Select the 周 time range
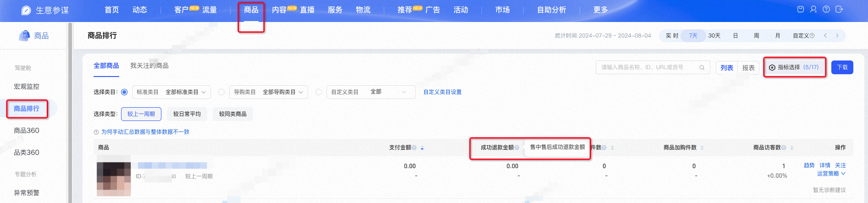This screenshot has height=203, width=868. pyautogui.click(x=757, y=36)
